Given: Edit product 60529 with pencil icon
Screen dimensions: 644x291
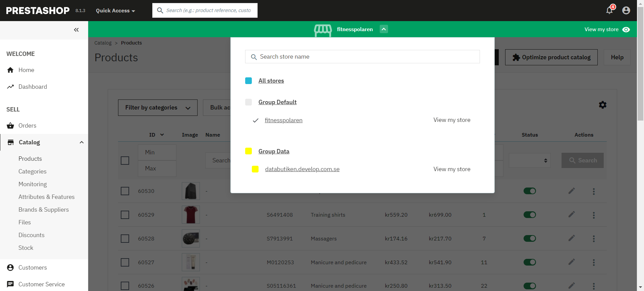Looking at the screenshot, I should (572, 214).
